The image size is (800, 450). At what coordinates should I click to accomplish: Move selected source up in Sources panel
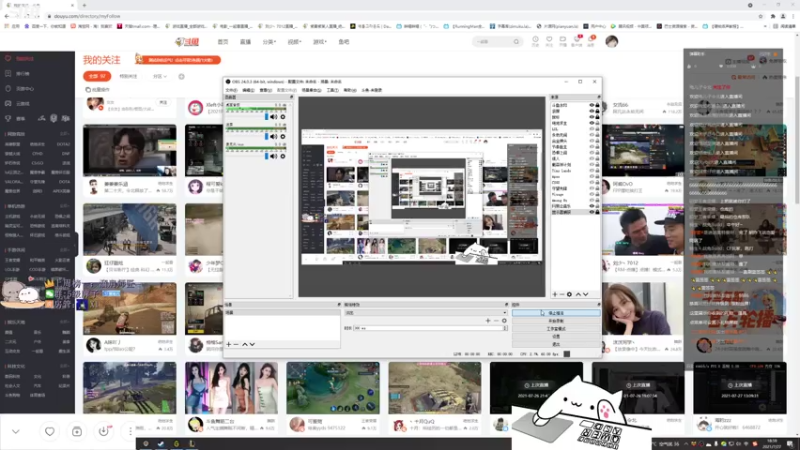tap(578, 294)
